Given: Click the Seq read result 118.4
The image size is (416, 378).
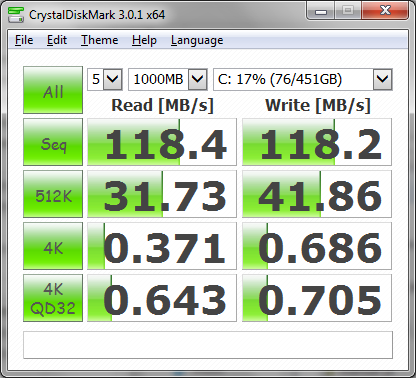Looking at the screenshot, I should 162,142.
